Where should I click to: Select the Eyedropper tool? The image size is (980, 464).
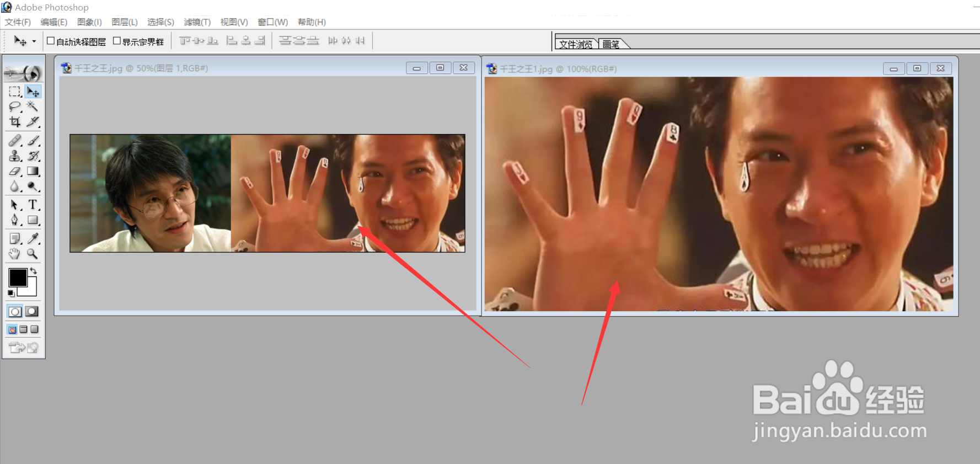point(33,238)
